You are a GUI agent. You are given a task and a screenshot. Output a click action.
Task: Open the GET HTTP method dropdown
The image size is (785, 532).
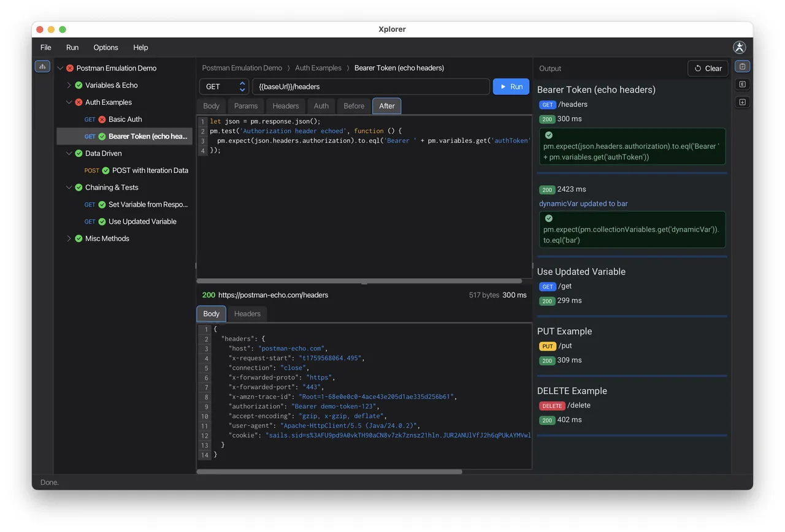(224, 86)
